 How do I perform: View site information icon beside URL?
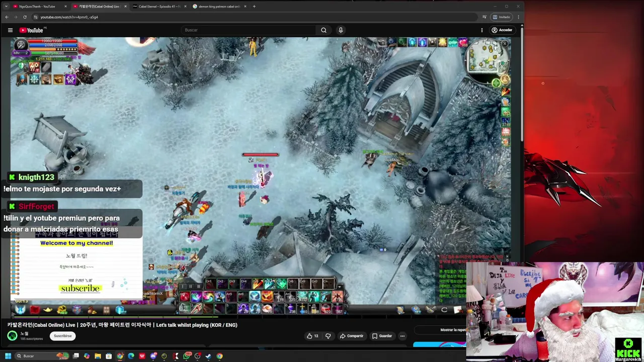click(35, 17)
